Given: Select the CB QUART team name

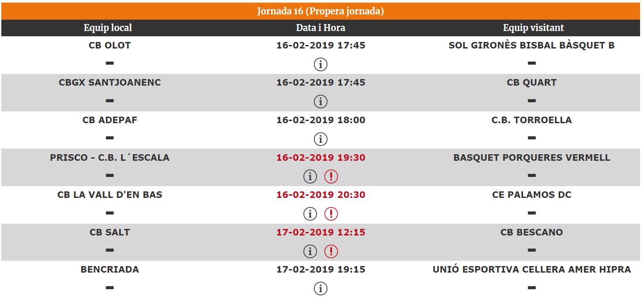Looking at the screenshot, I should [x=531, y=83].
